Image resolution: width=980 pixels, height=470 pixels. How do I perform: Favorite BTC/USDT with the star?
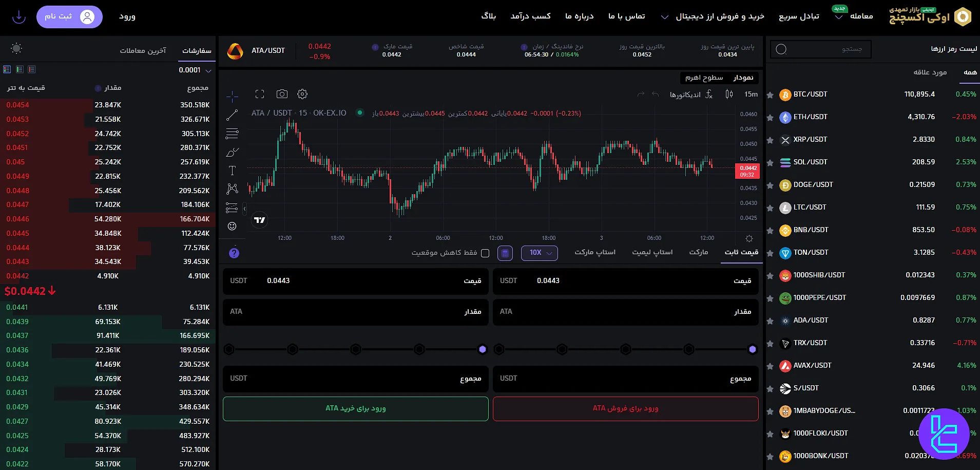770,95
